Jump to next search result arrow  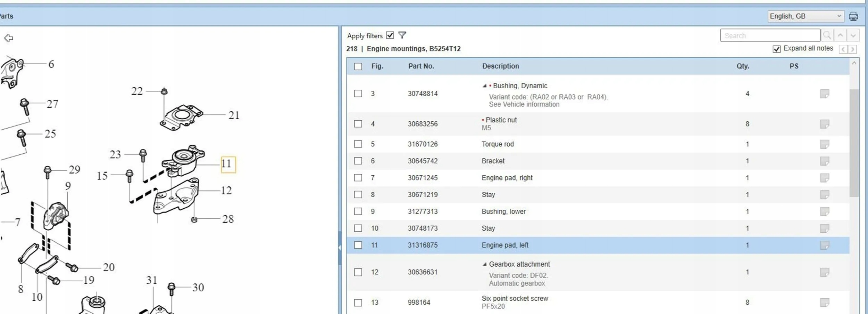(853, 35)
